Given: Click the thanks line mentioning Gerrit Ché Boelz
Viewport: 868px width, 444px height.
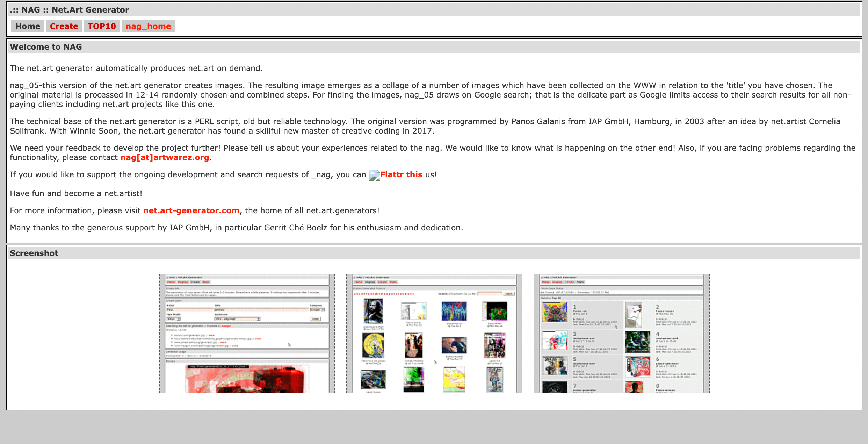Looking at the screenshot, I should [x=236, y=228].
